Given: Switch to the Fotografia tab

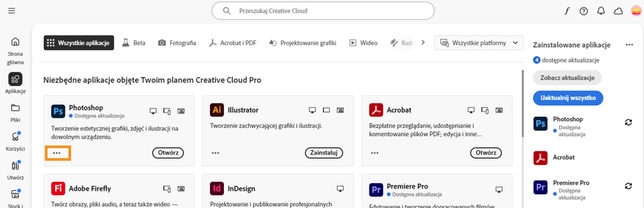Looking at the screenshot, I should coord(177,43).
